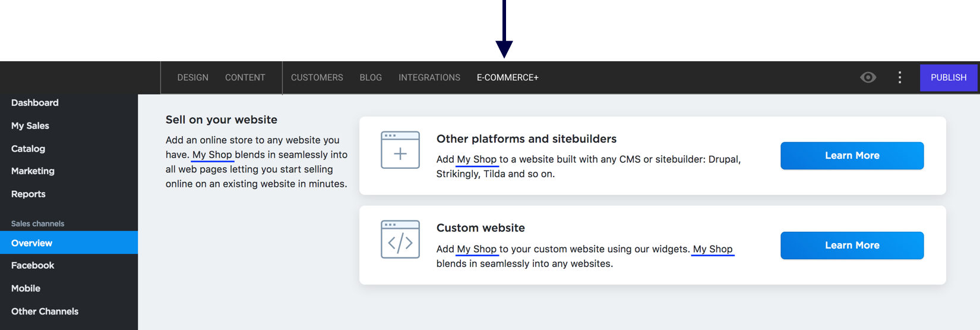Go to the CUSTOMERS tab

tap(317, 77)
